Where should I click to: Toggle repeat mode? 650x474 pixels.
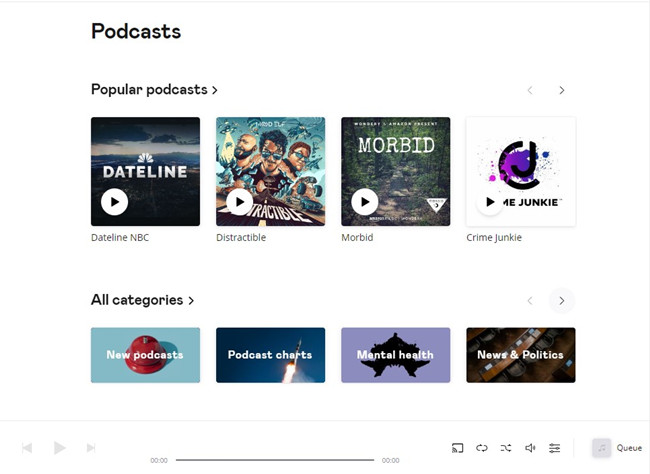(482, 448)
